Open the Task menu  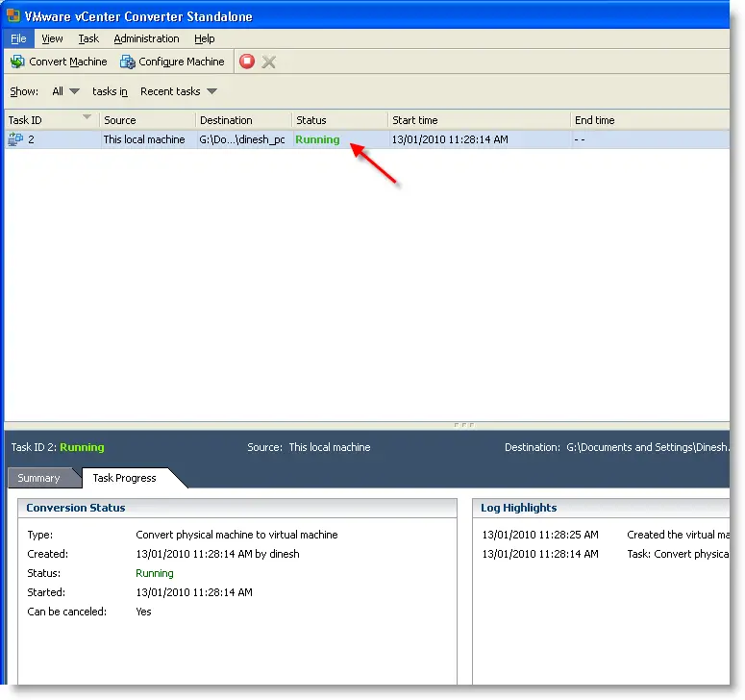[88, 38]
